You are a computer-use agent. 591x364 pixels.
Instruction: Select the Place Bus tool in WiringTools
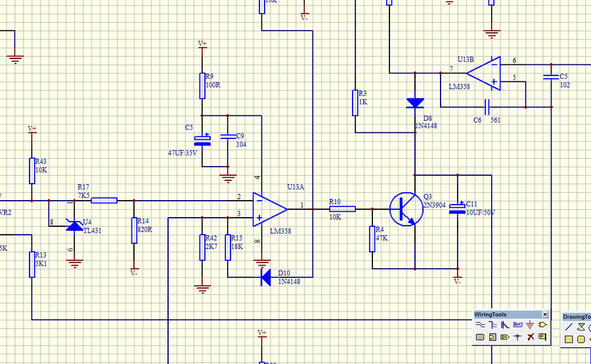492,325
